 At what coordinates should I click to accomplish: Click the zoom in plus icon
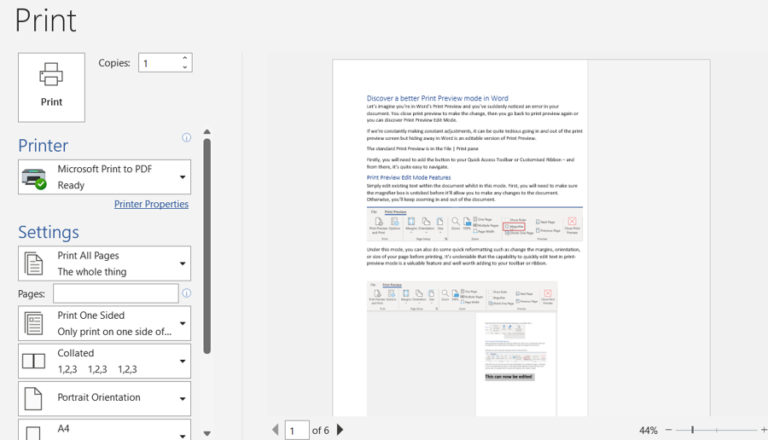[764, 430]
